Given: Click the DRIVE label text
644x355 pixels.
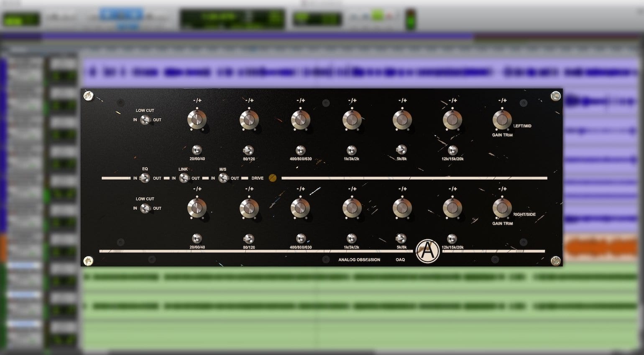Looking at the screenshot, I should click(x=258, y=178).
